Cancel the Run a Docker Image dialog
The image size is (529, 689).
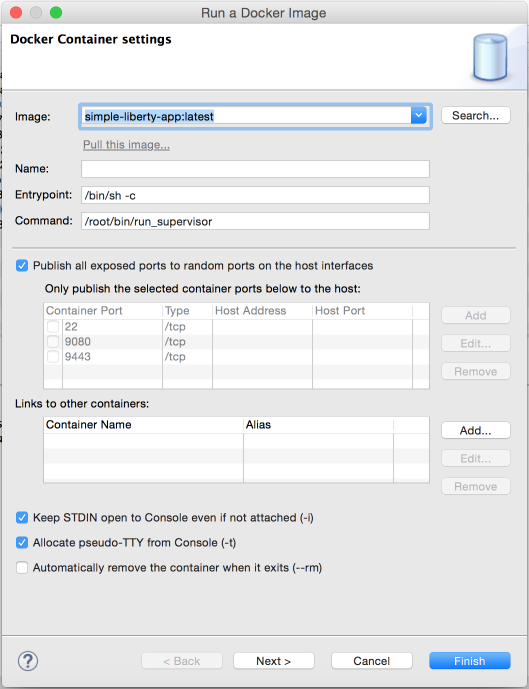click(x=372, y=661)
